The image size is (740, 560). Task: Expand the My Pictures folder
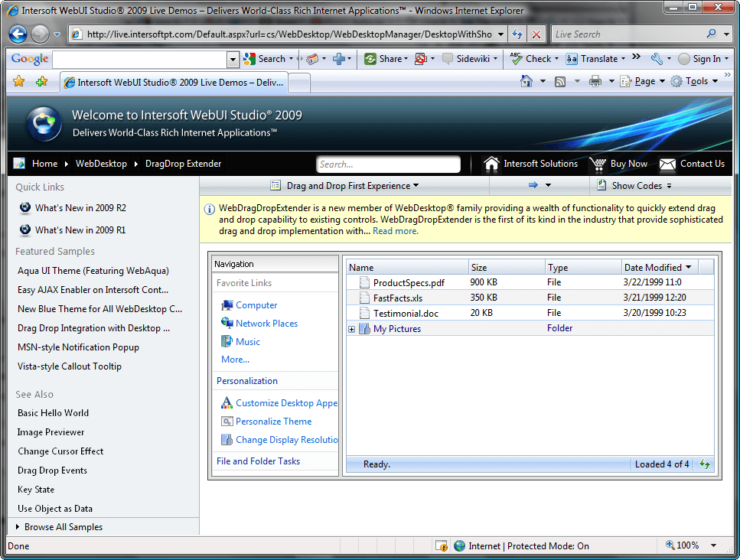coord(352,328)
